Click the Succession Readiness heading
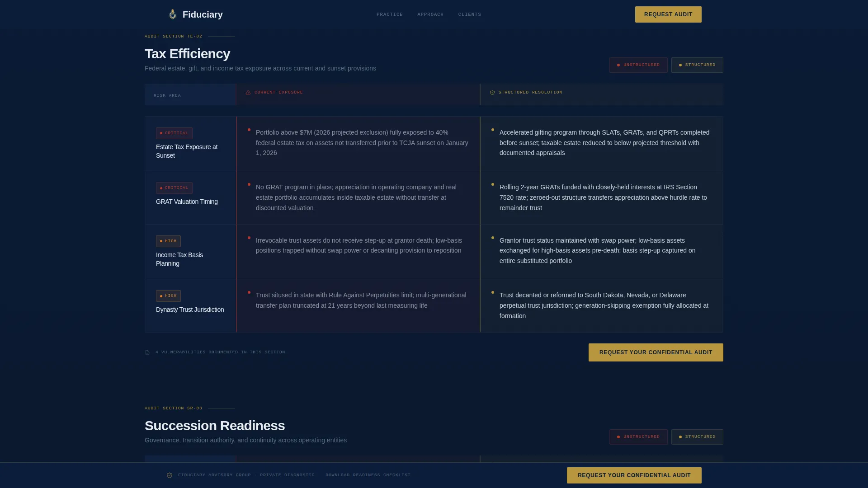 (x=215, y=426)
